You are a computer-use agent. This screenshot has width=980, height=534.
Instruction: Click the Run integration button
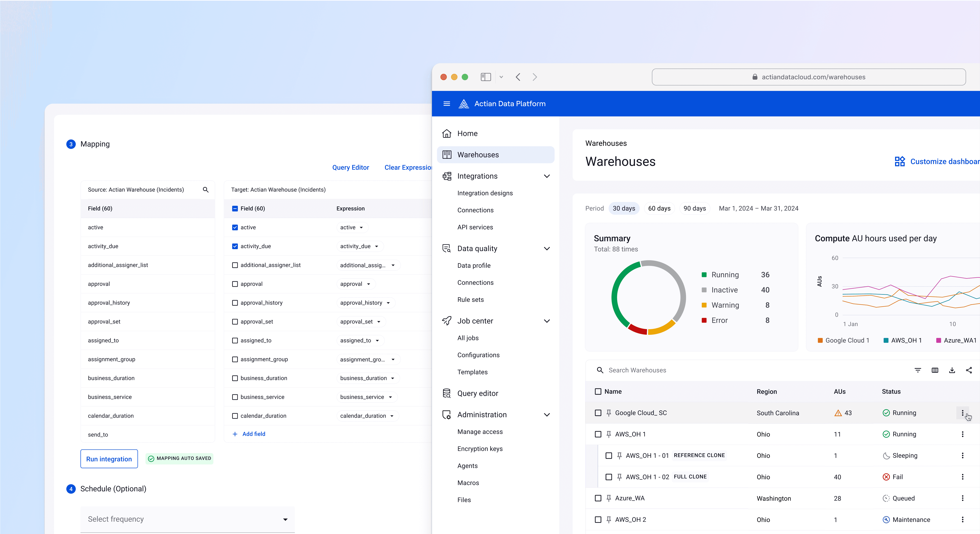pos(109,459)
